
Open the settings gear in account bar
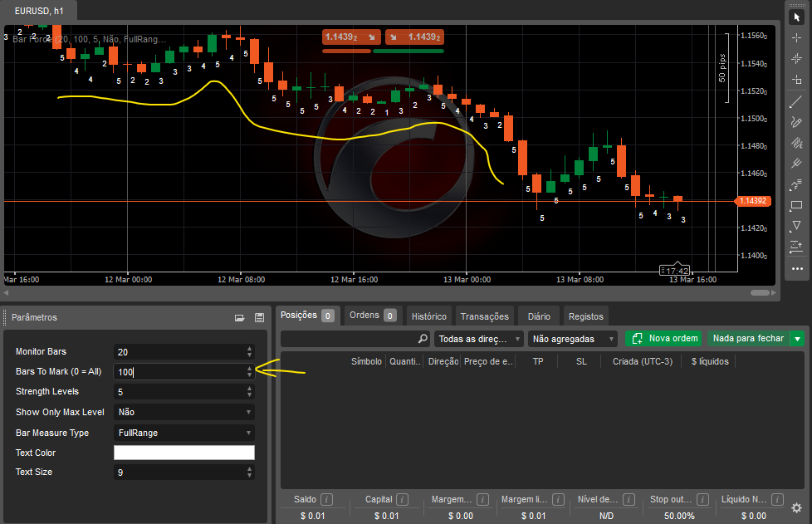pyautogui.click(x=796, y=507)
